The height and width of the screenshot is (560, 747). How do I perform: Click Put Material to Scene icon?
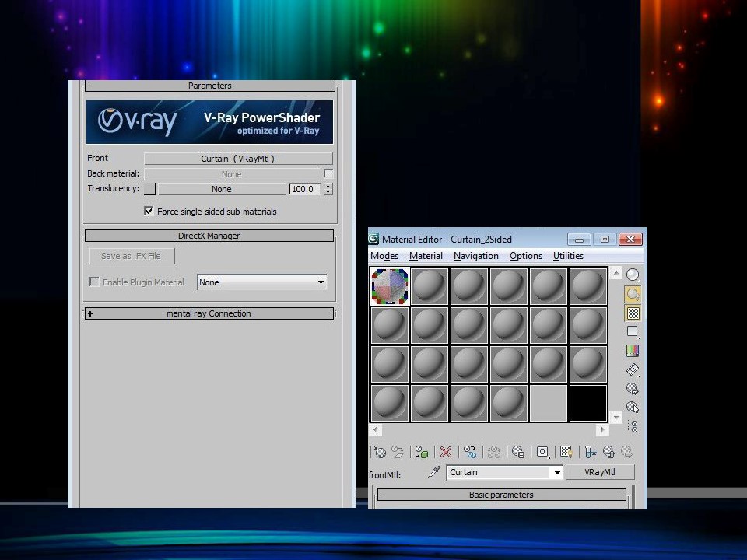(x=398, y=451)
